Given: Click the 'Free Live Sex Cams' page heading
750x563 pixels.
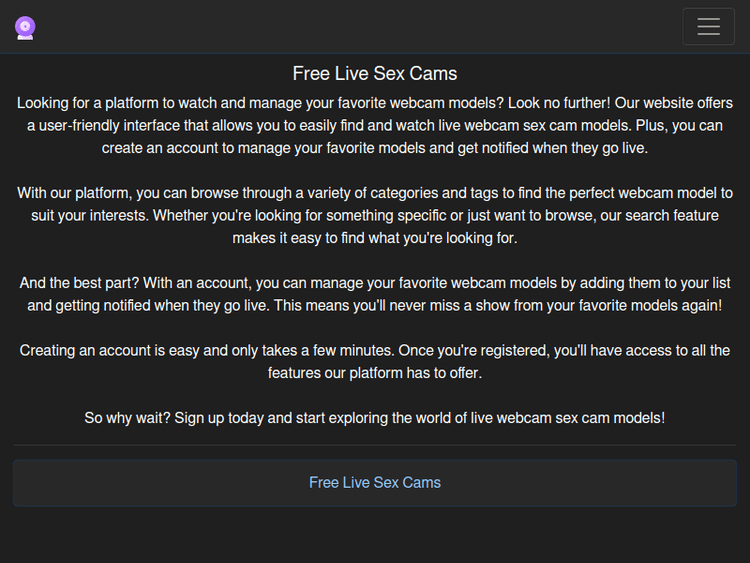Looking at the screenshot, I should pos(375,74).
